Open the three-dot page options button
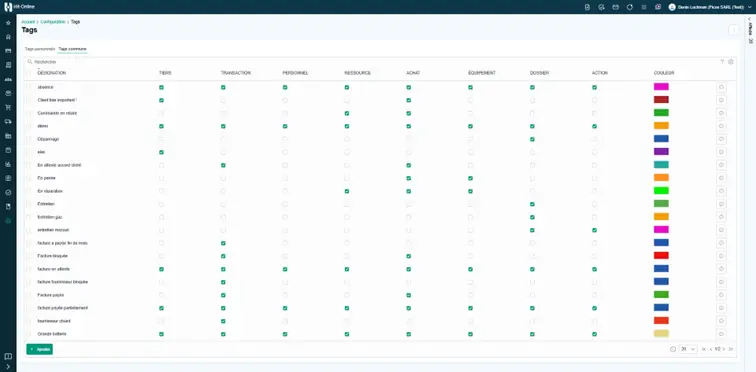756x372 pixels. (734, 30)
